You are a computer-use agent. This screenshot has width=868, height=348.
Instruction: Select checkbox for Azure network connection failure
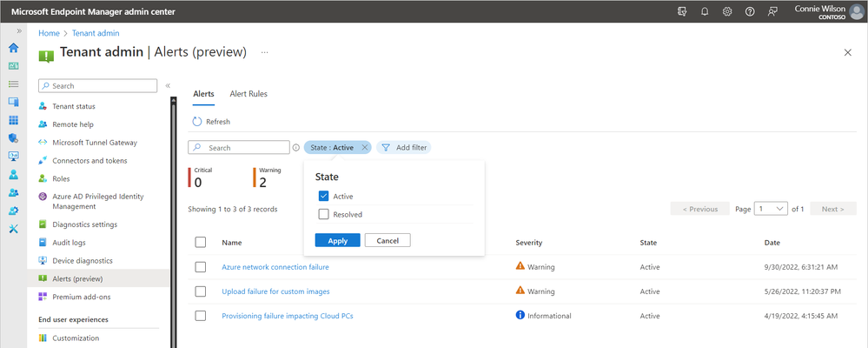click(x=201, y=267)
